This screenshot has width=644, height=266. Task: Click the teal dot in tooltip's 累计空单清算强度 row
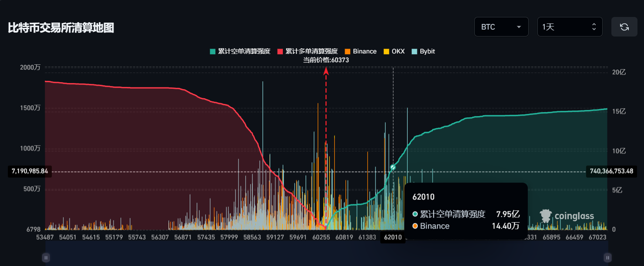(416, 214)
